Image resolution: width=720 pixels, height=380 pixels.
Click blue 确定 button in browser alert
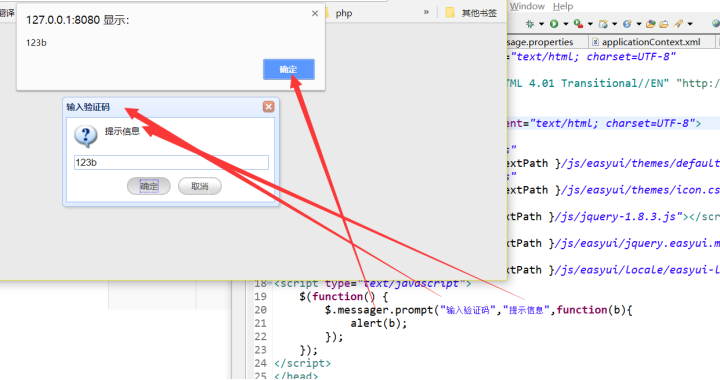[x=289, y=69]
